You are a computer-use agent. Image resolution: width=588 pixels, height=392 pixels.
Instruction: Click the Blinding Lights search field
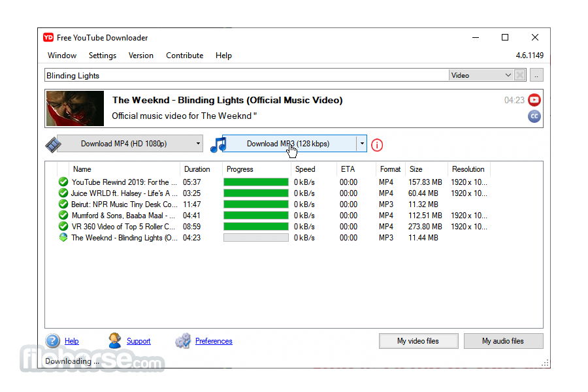pos(246,75)
